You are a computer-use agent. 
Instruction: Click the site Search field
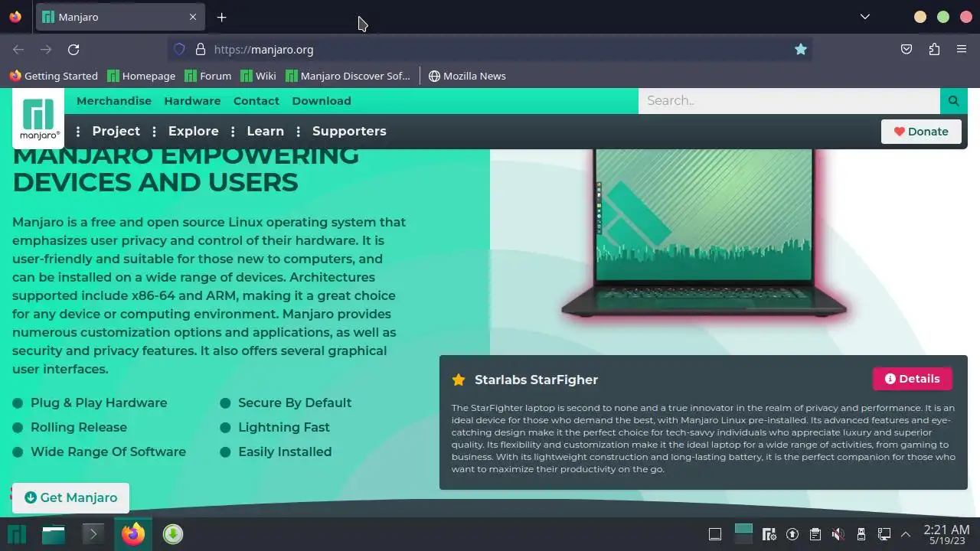(x=789, y=100)
